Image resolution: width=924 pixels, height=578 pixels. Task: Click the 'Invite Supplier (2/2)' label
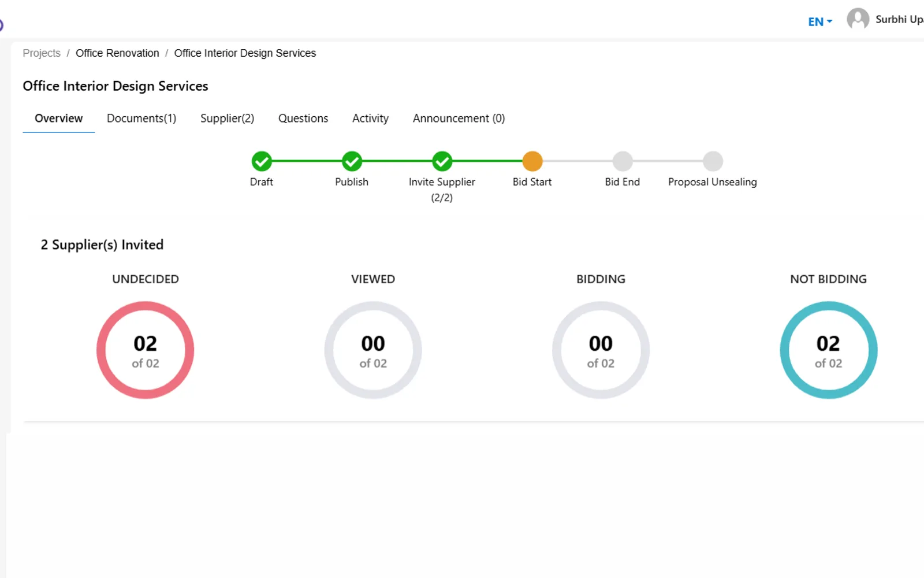click(442, 190)
